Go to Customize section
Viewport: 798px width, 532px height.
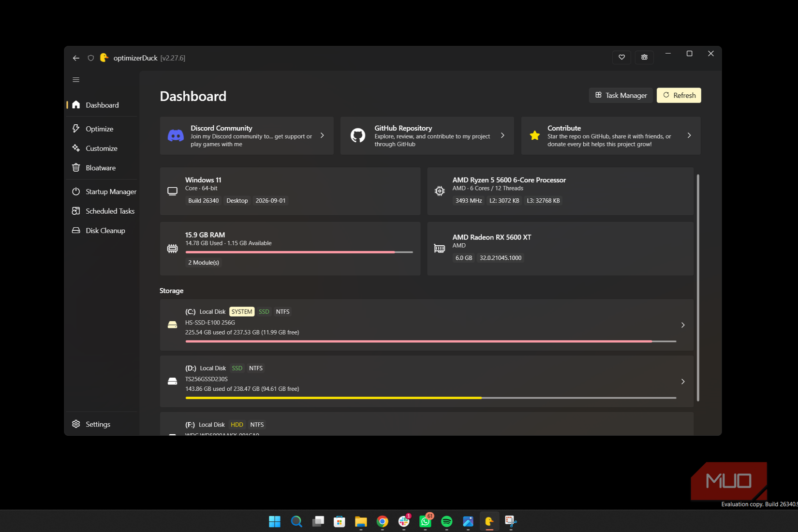click(x=102, y=148)
